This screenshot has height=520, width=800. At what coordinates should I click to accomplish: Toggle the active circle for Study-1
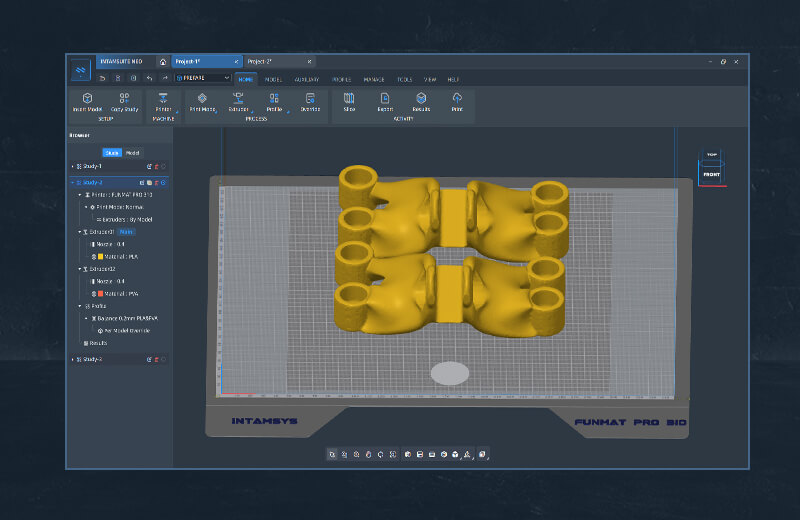tap(164, 166)
